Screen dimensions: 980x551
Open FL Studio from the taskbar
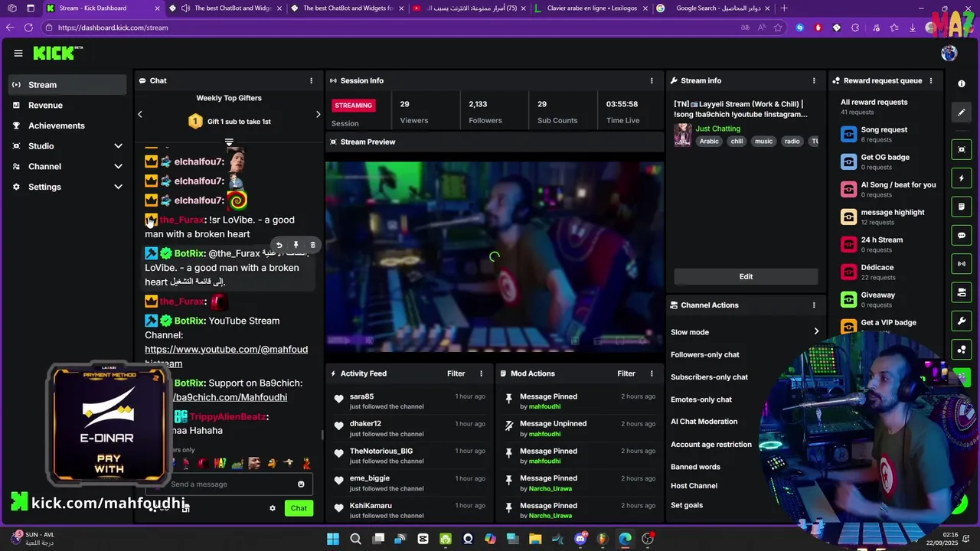pos(603,539)
